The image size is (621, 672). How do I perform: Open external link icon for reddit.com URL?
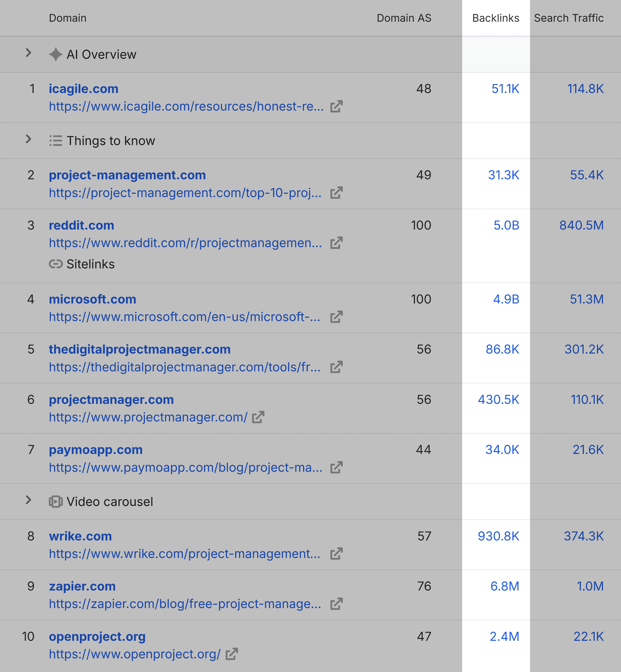tap(336, 243)
